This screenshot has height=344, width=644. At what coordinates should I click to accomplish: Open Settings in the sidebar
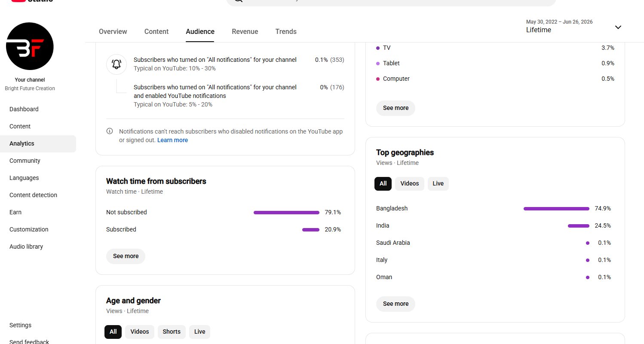click(x=38, y=325)
